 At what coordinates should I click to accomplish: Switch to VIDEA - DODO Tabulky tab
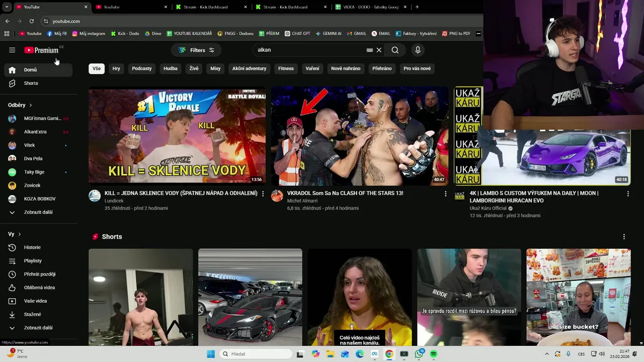click(x=371, y=7)
